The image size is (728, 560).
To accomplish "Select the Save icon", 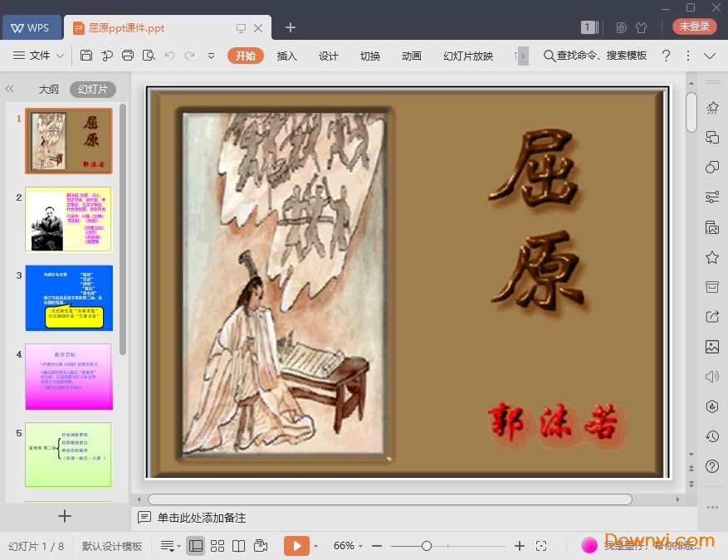I will point(86,56).
